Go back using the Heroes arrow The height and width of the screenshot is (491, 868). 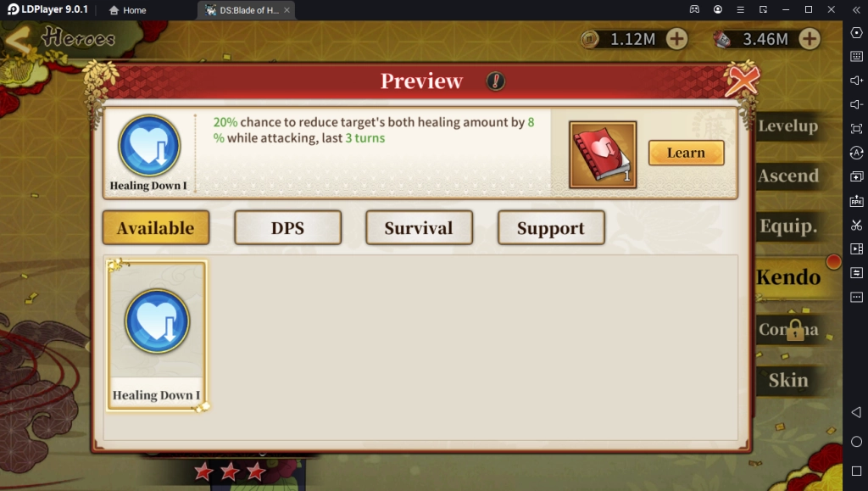tap(17, 40)
